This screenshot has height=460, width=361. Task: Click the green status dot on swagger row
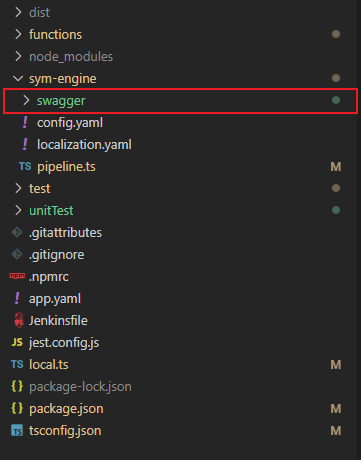click(336, 100)
